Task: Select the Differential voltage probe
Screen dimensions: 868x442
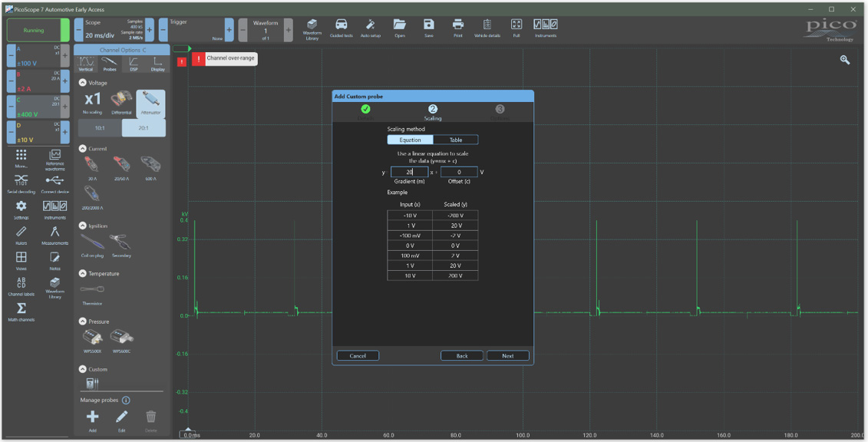Action: pyautogui.click(x=121, y=103)
